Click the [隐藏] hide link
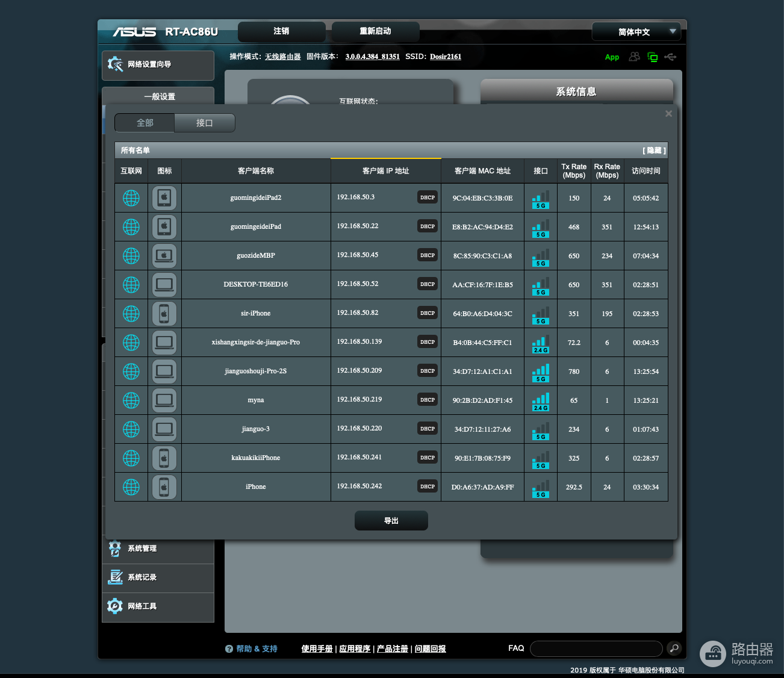The width and height of the screenshot is (784, 678). pos(654,151)
